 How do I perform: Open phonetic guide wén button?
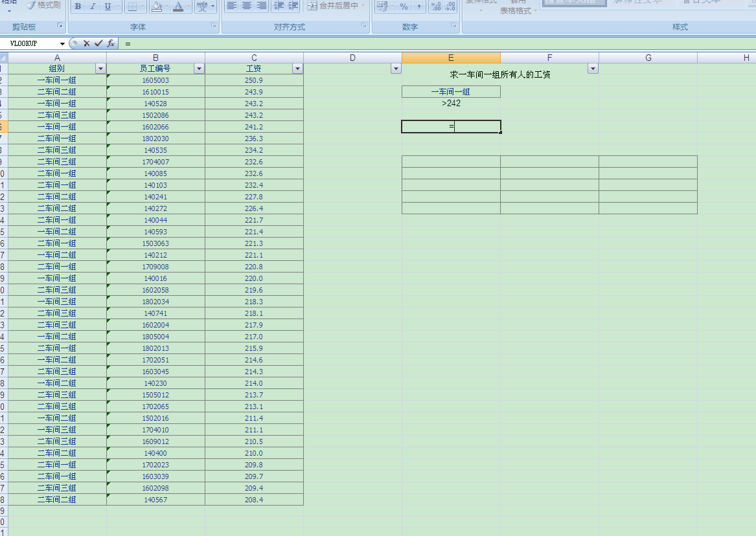click(x=203, y=6)
